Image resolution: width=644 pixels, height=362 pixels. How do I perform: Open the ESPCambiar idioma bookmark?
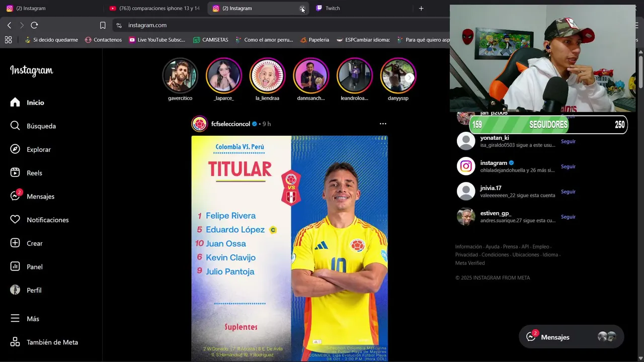click(x=363, y=40)
